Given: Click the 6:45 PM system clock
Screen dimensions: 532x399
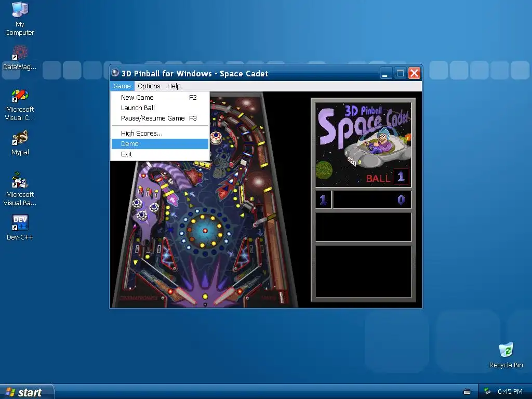Looking at the screenshot, I should click(x=510, y=392).
